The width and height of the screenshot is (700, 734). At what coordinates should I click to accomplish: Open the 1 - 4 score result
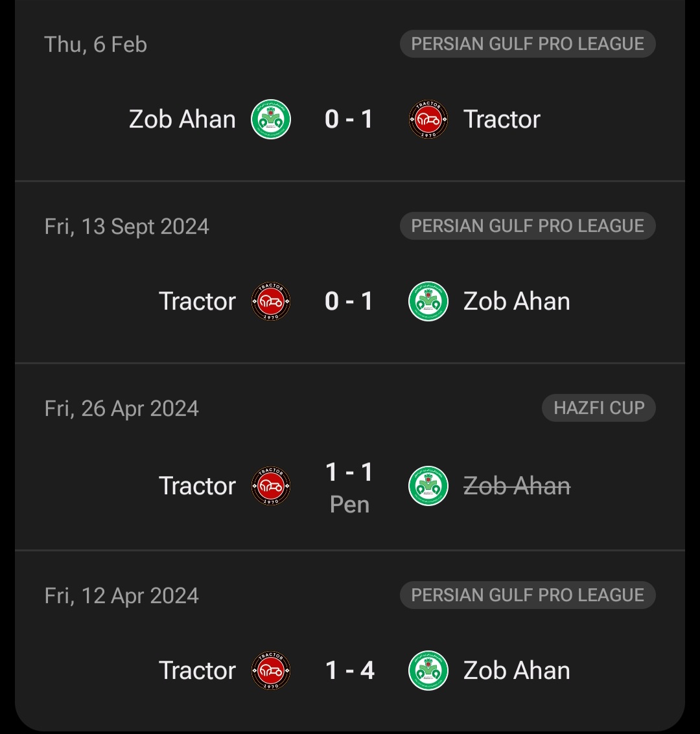point(349,671)
